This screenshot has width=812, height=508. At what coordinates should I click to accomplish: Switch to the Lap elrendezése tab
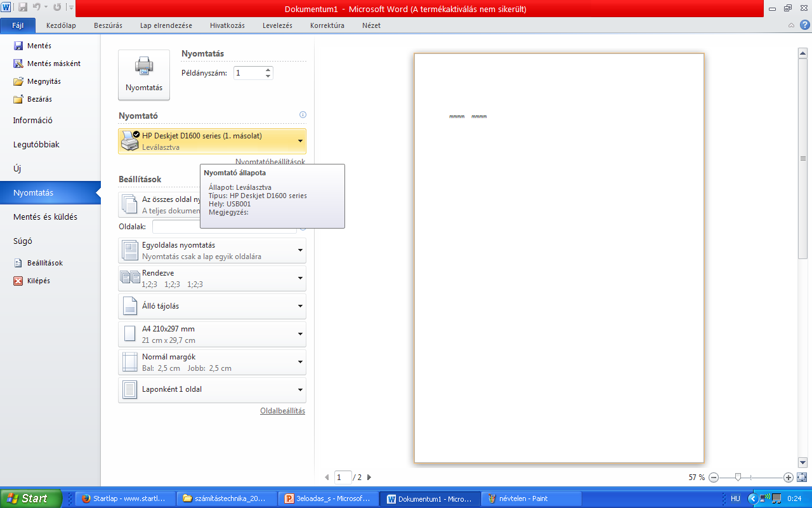[x=166, y=25]
